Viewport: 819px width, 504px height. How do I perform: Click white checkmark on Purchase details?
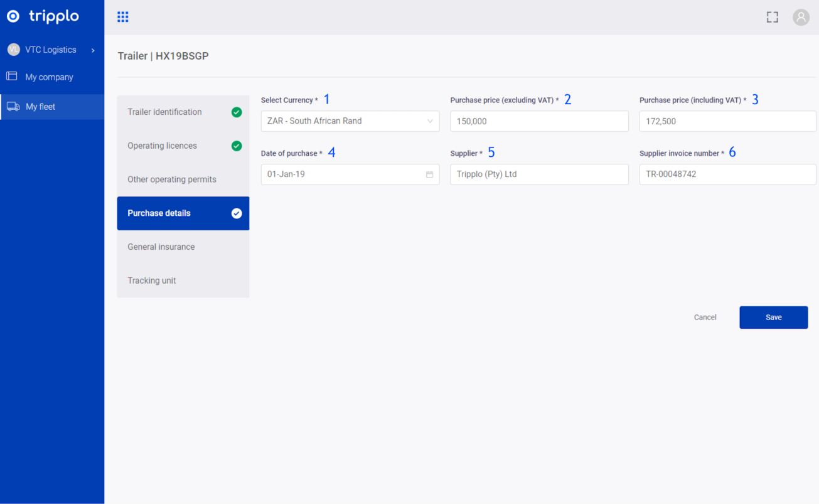[237, 213]
